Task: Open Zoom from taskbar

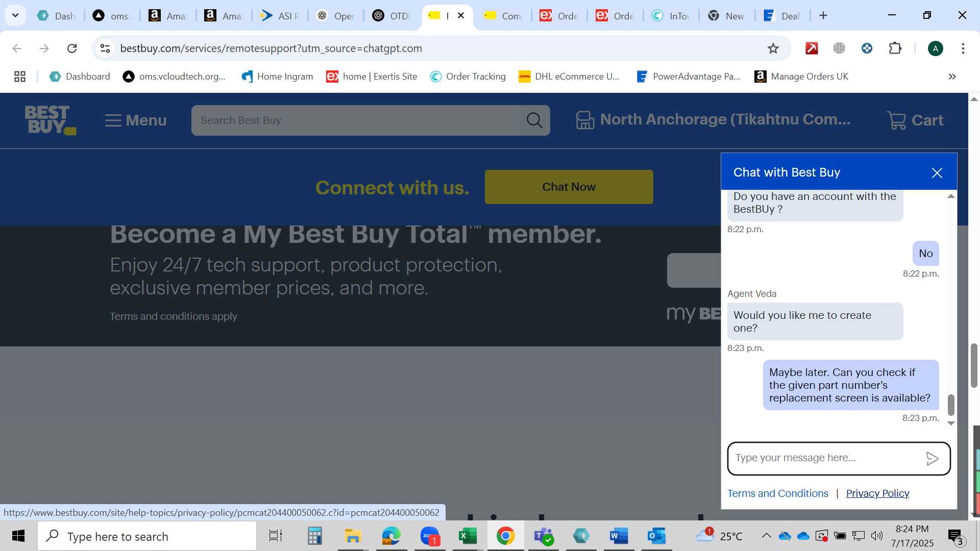Action: pos(430,536)
